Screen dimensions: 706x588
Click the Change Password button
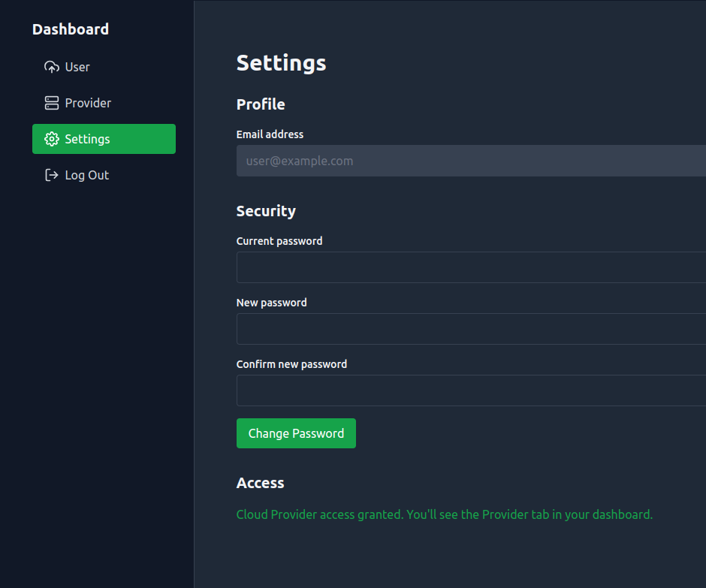tap(296, 433)
